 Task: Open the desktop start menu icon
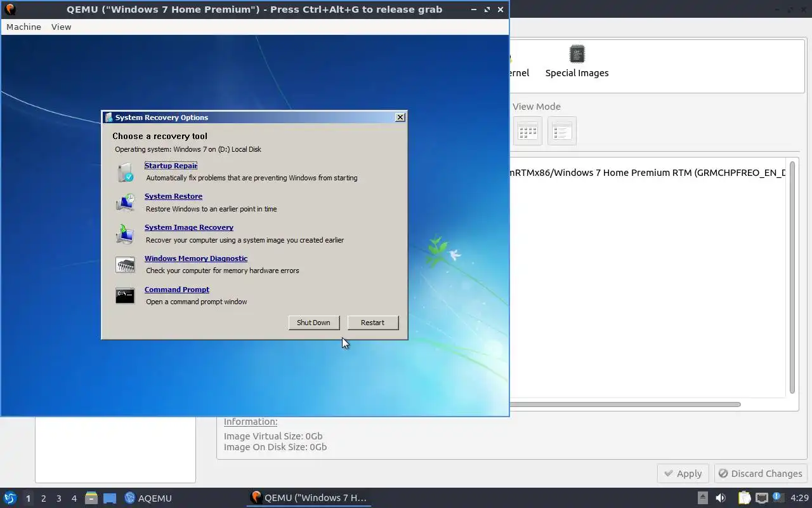(10, 498)
